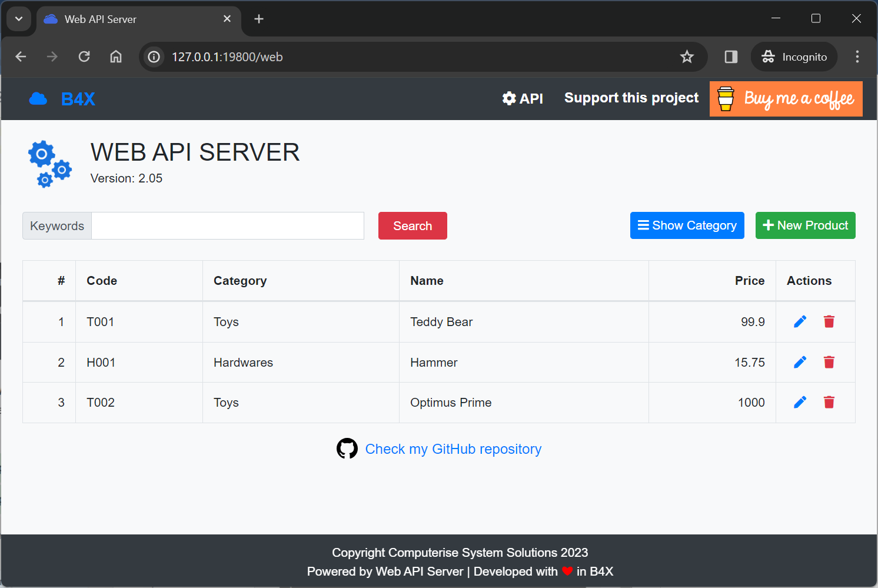Bookmark this page with the star icon

coord(687,57)
